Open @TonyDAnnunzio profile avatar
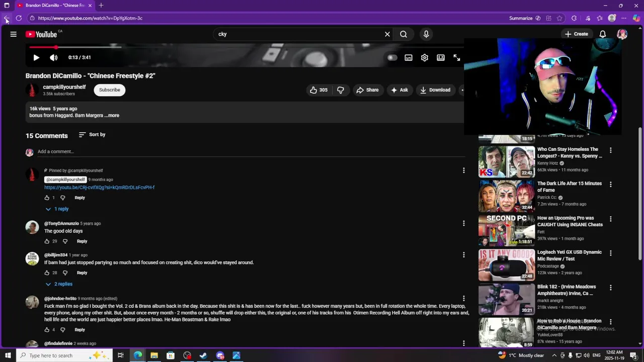This screenshot has width=644, height=362. [32, 227]
